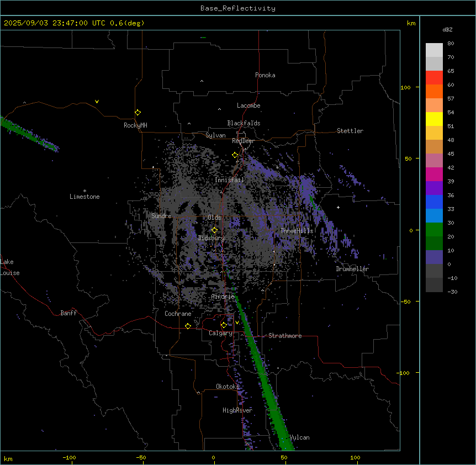Pick the light grey 80 dBZ legend swatch

(434, 50)
